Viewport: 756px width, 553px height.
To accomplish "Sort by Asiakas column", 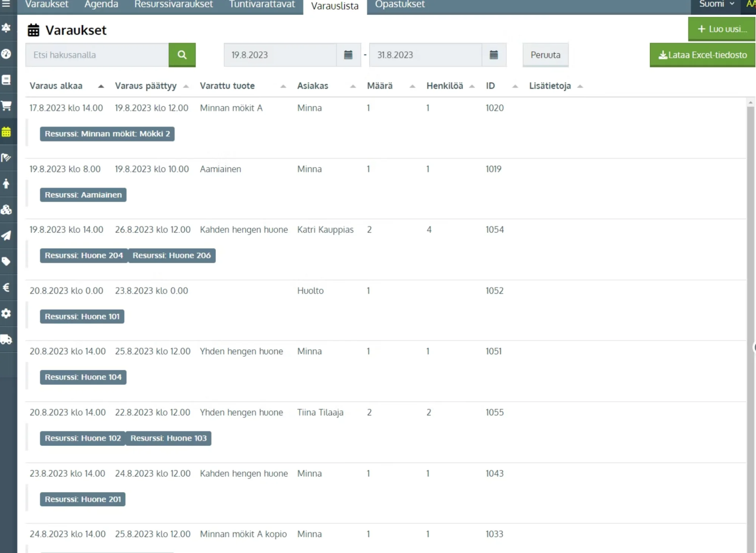I will (326, 86).
